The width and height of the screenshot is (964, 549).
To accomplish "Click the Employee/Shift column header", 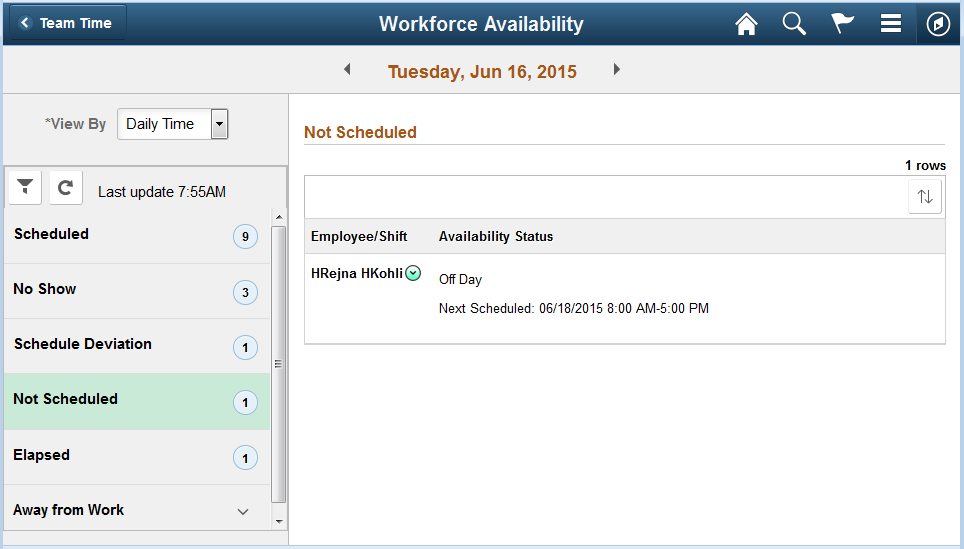I will point(359,236).
